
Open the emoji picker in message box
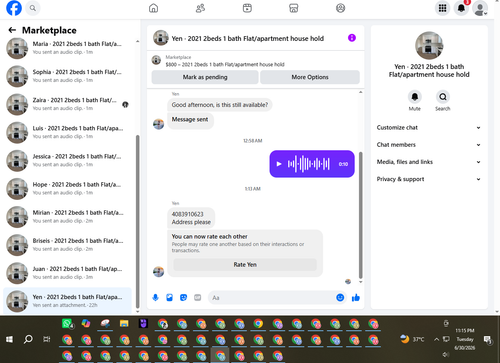pos(340,297)
